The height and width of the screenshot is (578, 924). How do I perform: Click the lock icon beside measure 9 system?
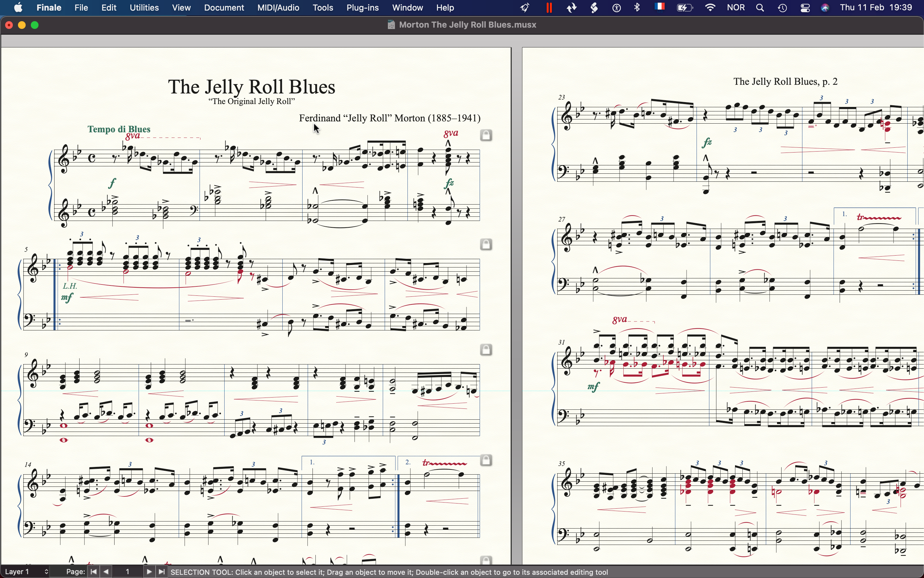(x=487, y=349)
